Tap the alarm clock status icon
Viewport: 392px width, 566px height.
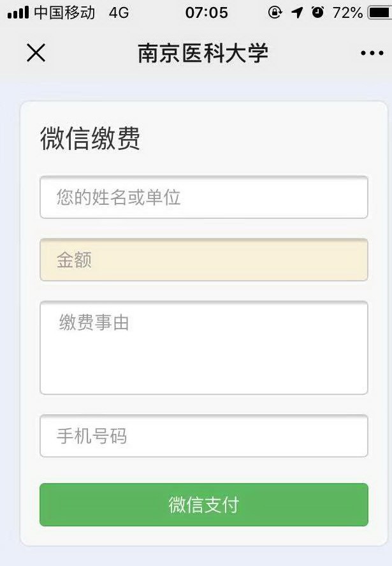click(x=317, y=13)
